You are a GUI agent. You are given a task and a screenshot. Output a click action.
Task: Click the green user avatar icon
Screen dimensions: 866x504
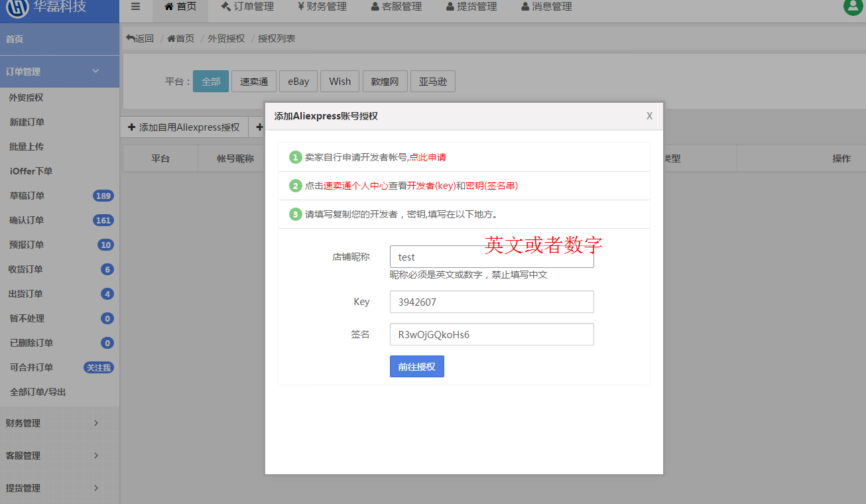tap(852, 7)
